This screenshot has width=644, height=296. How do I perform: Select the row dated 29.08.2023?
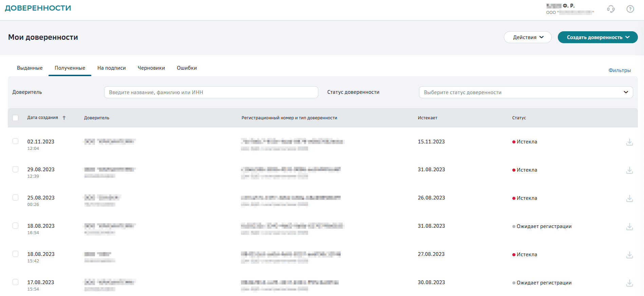[x=15, y=169]
